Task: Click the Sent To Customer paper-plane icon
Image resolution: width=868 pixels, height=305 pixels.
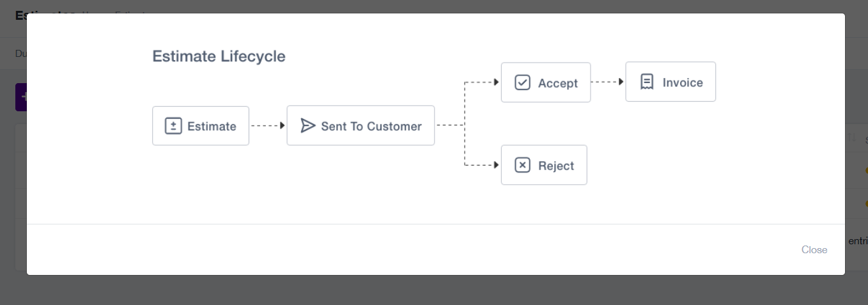Action: pyautogui.click(x=308, y=125)
